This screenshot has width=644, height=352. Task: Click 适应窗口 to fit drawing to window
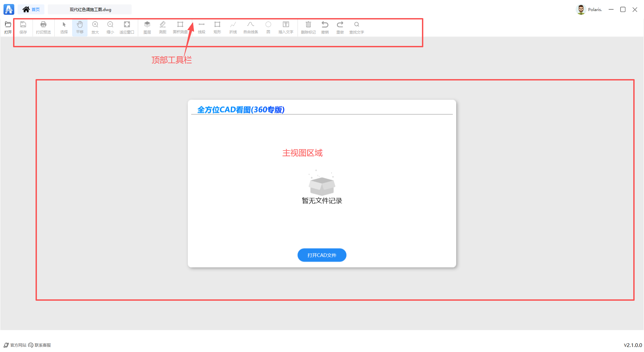127,27
